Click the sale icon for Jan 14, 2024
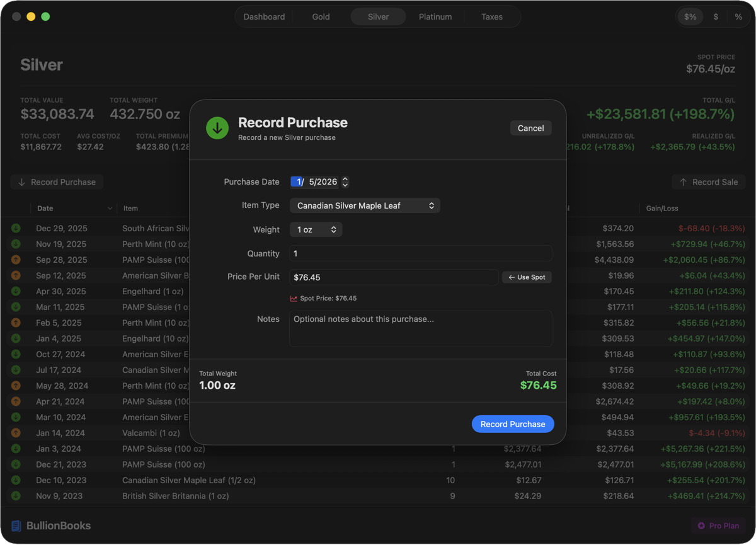Screen dimensions: 756x545 point(16,433)
